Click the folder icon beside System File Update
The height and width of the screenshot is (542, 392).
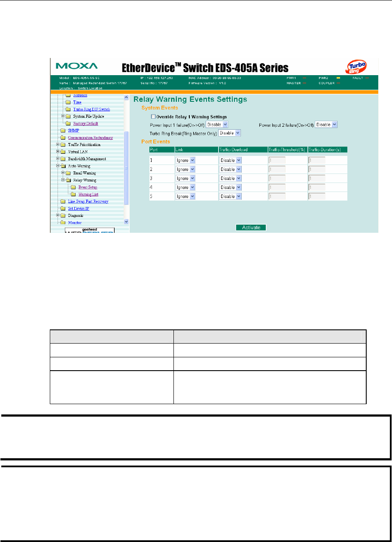pyautogui.click(x=69, y=116)
